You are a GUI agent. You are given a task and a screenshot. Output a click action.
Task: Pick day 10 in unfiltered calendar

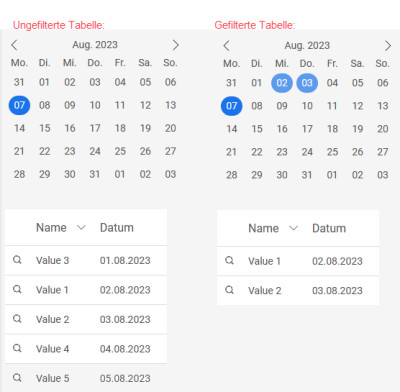click(x=95, y=105)
